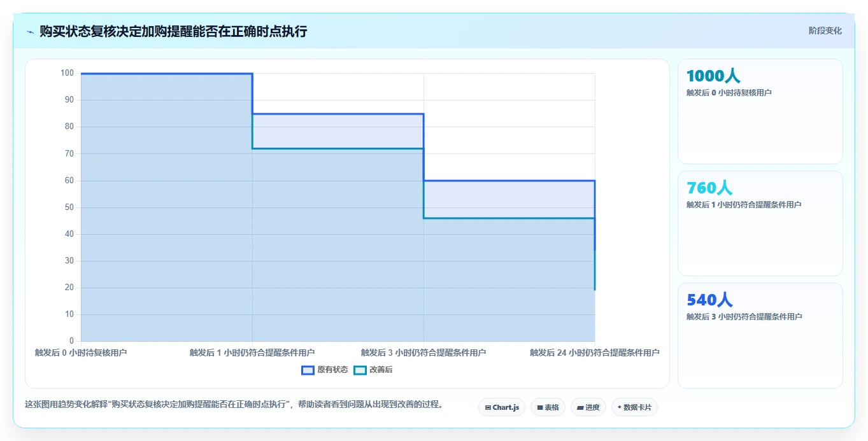The height and width of the screenshot is (441, 868).
Task: Select the 进度 tag chip
Action: 588,407
